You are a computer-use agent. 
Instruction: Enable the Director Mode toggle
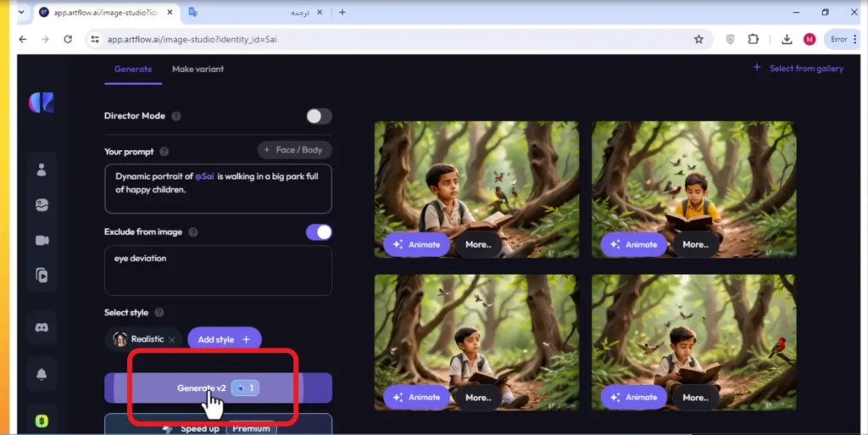tap(319, 116)
